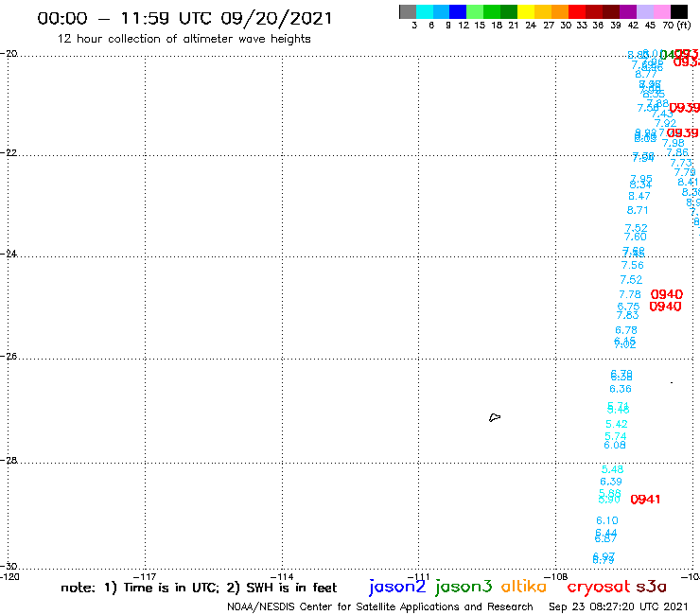This screenshot has height=615, width=700.
Task: Select the red cryosat satellite label
Action: pyautogui.click(x=598, y=588)
